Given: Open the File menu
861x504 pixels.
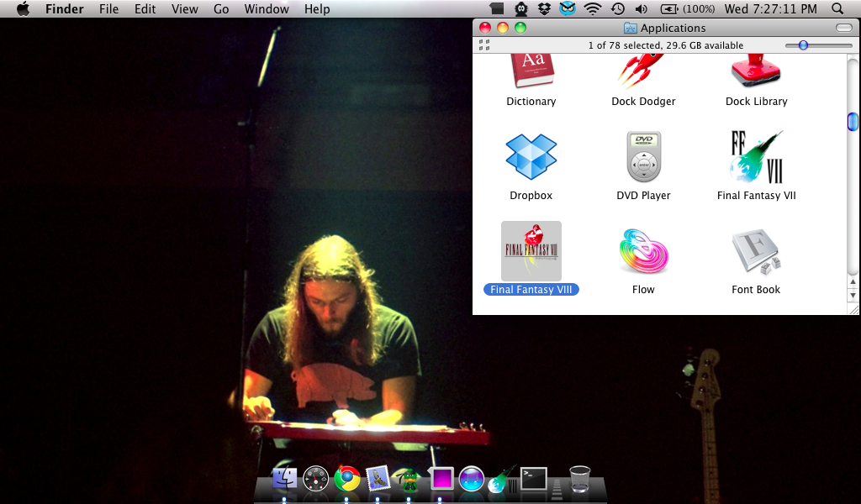Looking at the screenshot, I should click(108, 8).
